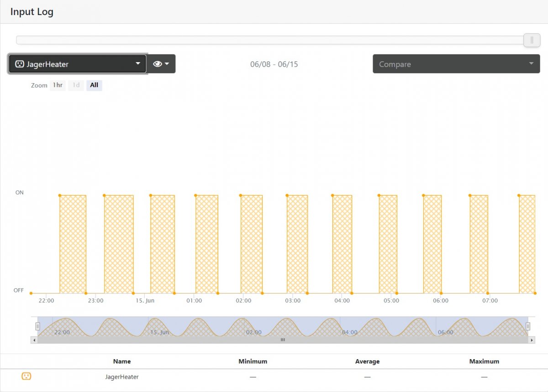Screen dimensions: 548x392
Task: Click the top time range slider handle
Action: [x=532, y=40]
